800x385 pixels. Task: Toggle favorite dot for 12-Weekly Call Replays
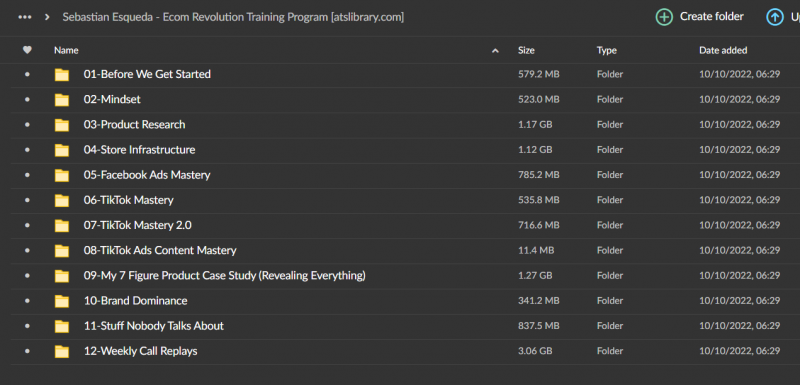click(27, 351)
